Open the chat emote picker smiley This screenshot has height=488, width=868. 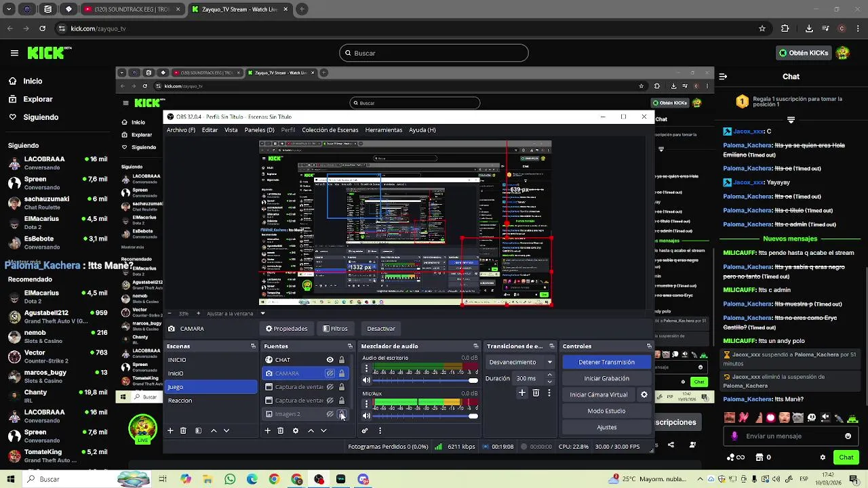point(848,436)
